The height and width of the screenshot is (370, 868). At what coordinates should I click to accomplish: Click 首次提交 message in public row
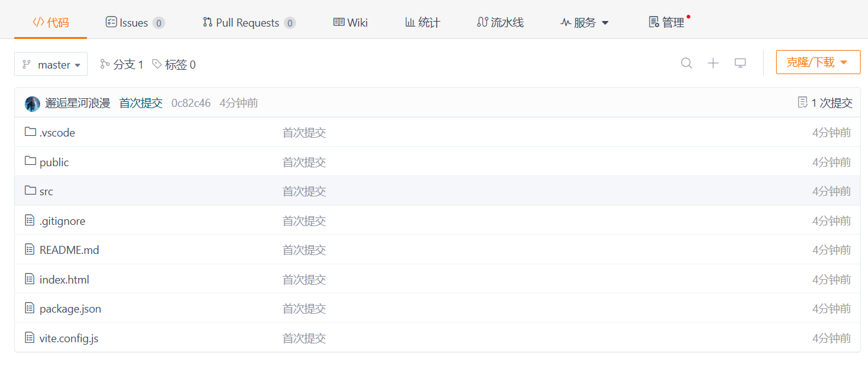tap(304, 162)
